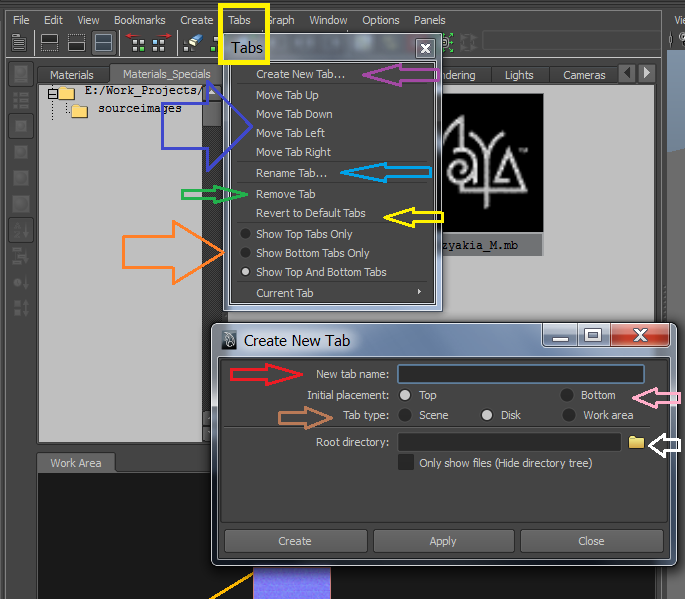
Task: Choose large swatches size in sidebar
Action: [21, 178]
